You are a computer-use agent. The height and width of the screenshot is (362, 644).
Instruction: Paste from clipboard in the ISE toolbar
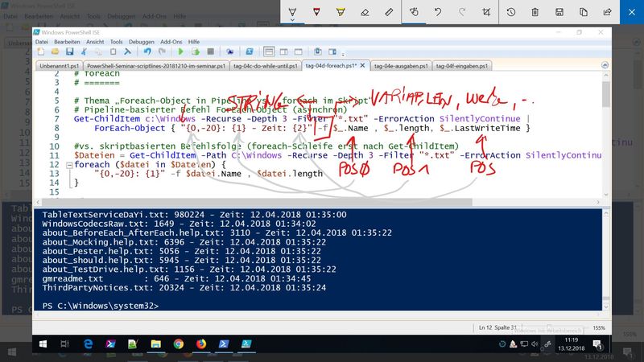tap(113, 51)
